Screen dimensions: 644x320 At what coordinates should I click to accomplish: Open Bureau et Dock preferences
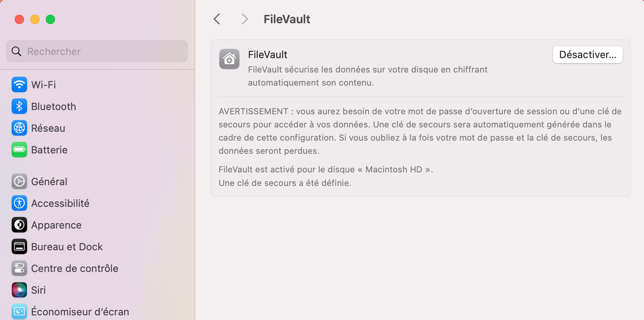click(x=67, y=246)
